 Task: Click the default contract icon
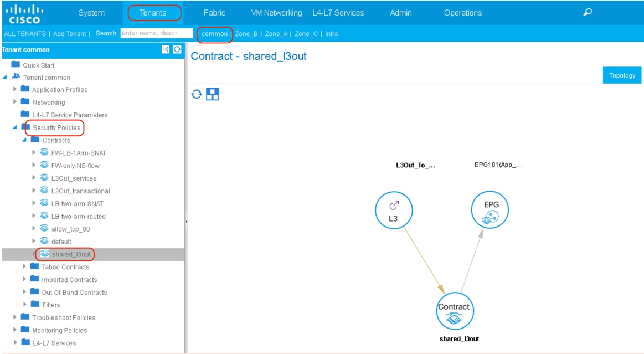[44, 241]
